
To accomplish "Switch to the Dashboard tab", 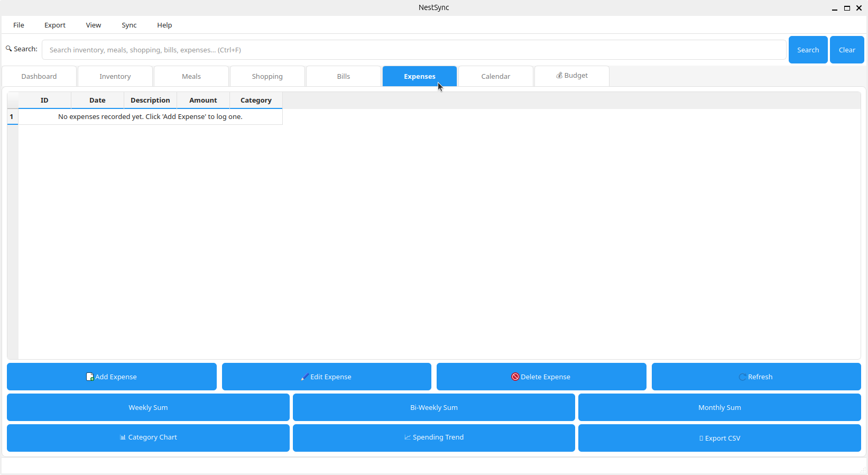I will click(x=39, y=76).
